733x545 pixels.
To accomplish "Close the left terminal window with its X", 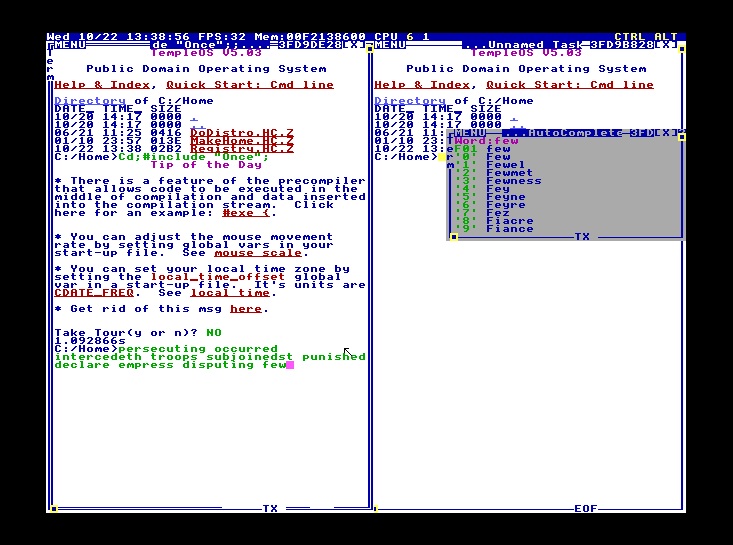I will [354, 45].
